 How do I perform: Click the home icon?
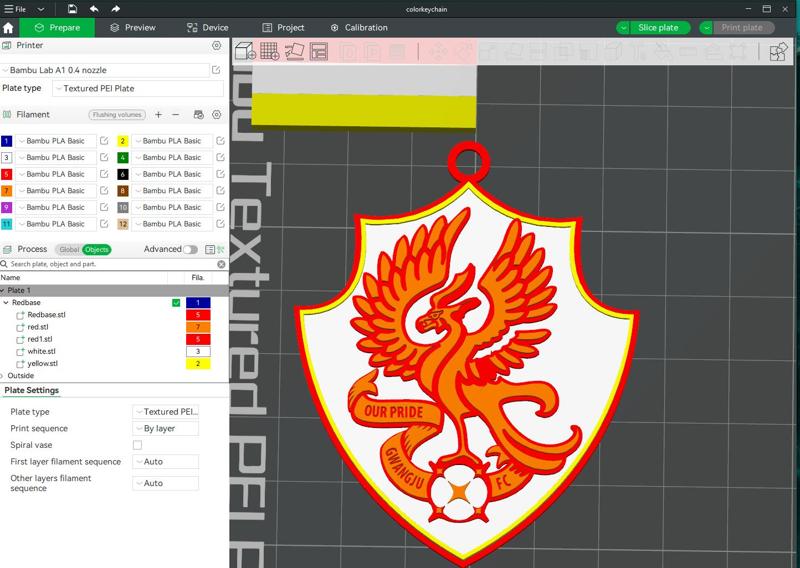coord(8,28)
